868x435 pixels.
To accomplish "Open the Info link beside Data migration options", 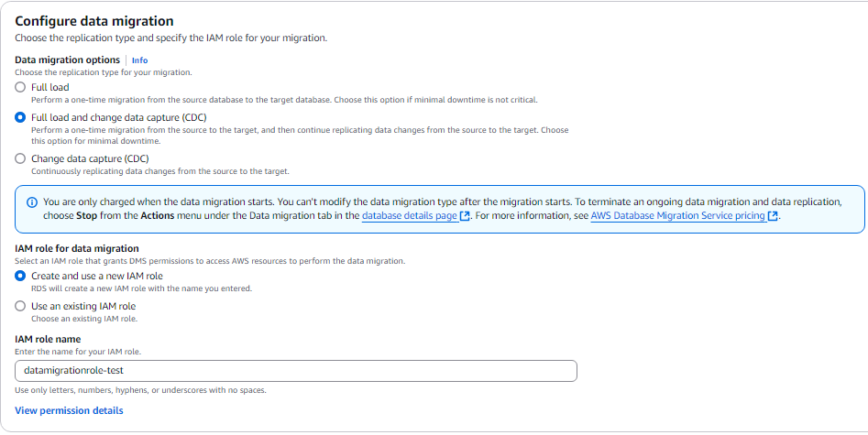I will tap(139, 60).
